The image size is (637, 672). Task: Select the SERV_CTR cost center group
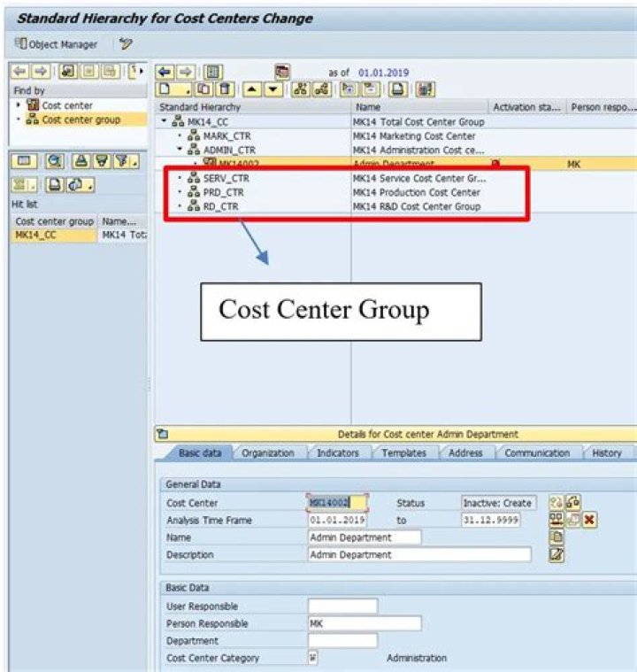(226, 178)
